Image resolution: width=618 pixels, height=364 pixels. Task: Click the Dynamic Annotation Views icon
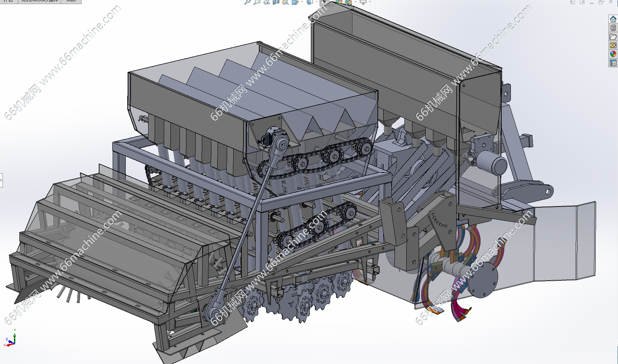tap(286, 2)
